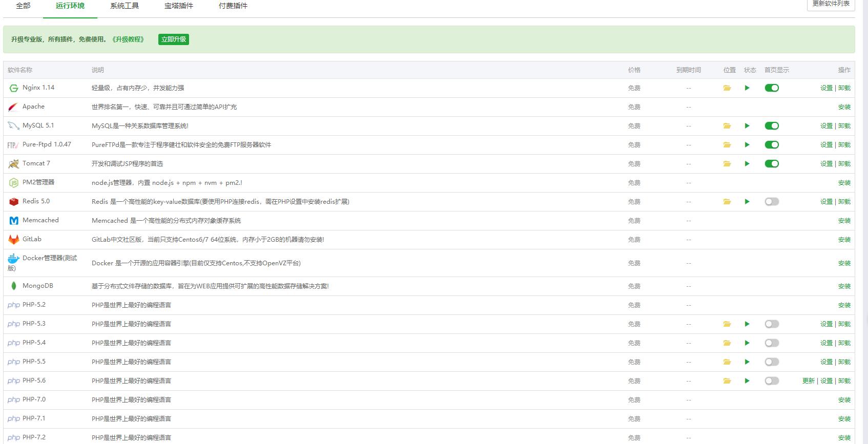Open the 宝塔插件 tab
868x444 pixels.
click(179, 6)
